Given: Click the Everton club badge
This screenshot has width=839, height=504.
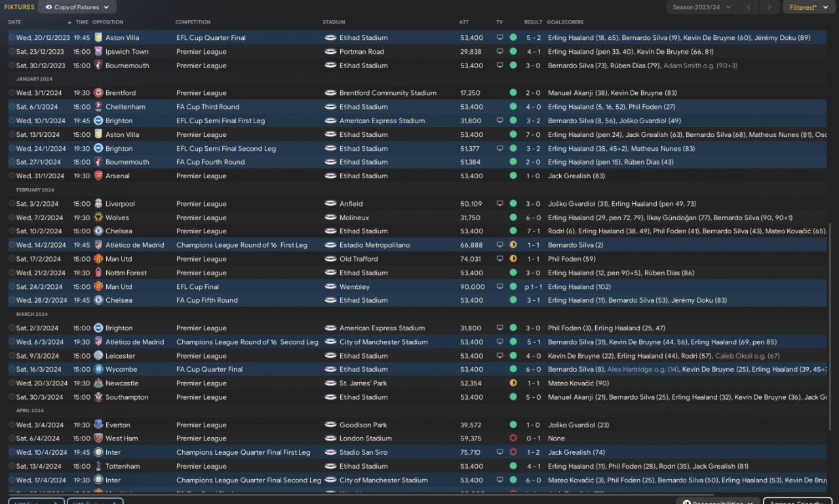Looking at the screenshot, I should point(98,425).
